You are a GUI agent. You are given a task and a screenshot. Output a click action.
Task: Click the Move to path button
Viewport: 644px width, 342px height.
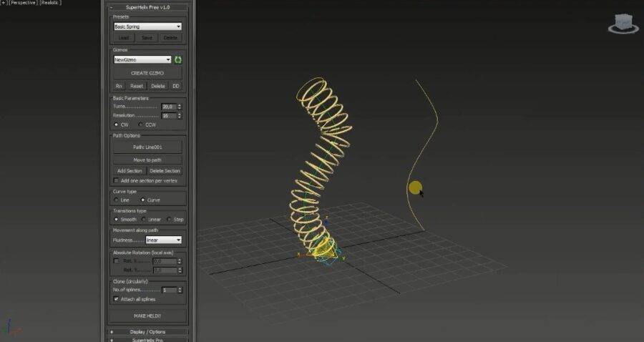pyautogui.click(x=147, y=160)
